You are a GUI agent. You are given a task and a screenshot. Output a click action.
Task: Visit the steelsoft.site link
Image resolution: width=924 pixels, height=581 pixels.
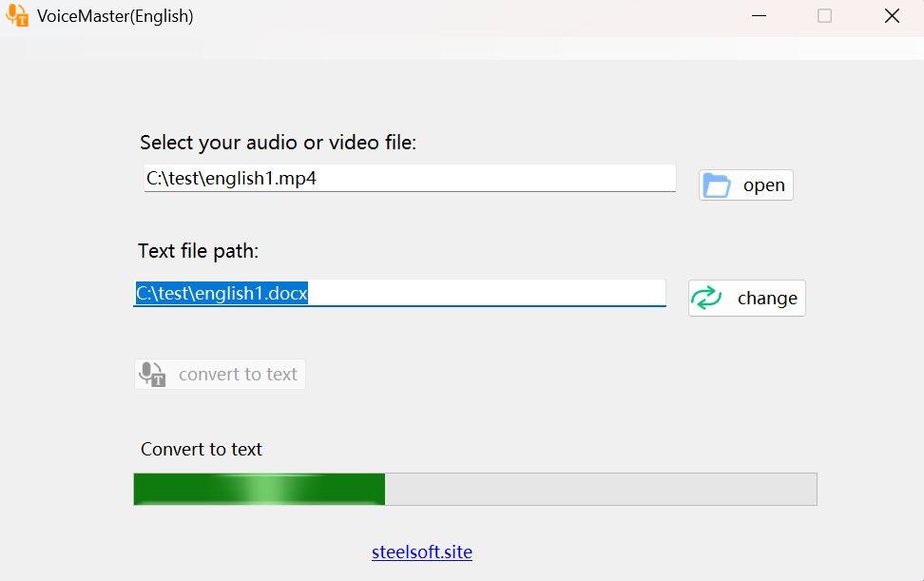[x=422, y=552]
